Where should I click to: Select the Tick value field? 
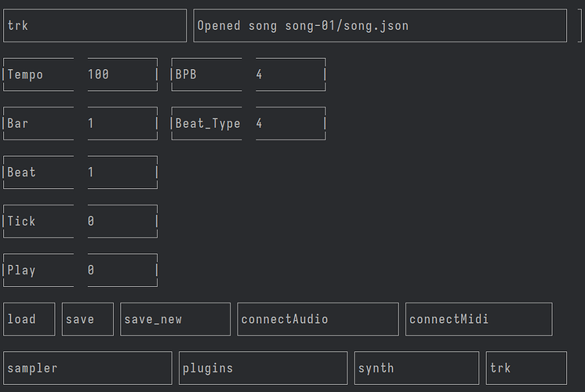click(x=122, y=221)
